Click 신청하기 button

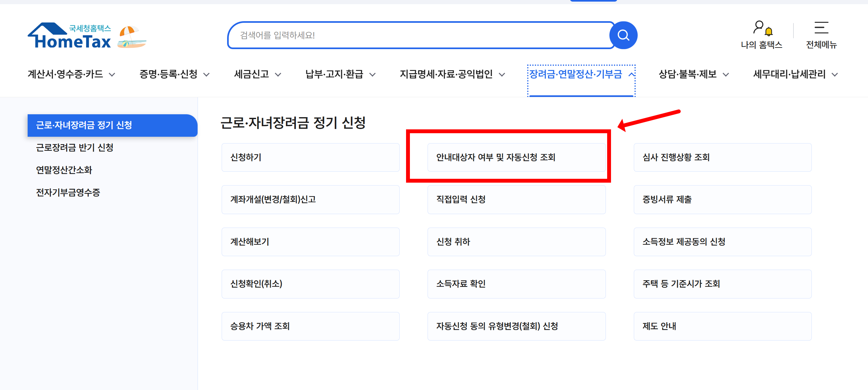pos(310,157)
